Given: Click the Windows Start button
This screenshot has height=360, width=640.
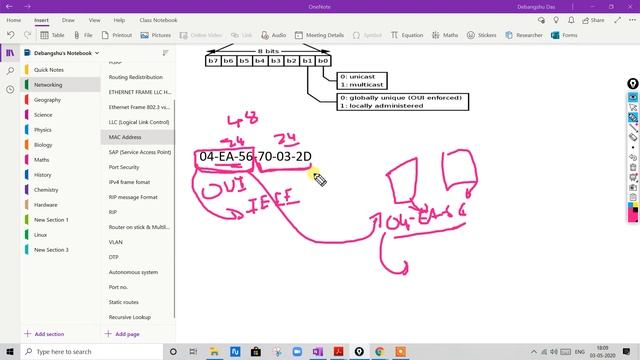Looking at the screenshot, I should click(10, 351).
